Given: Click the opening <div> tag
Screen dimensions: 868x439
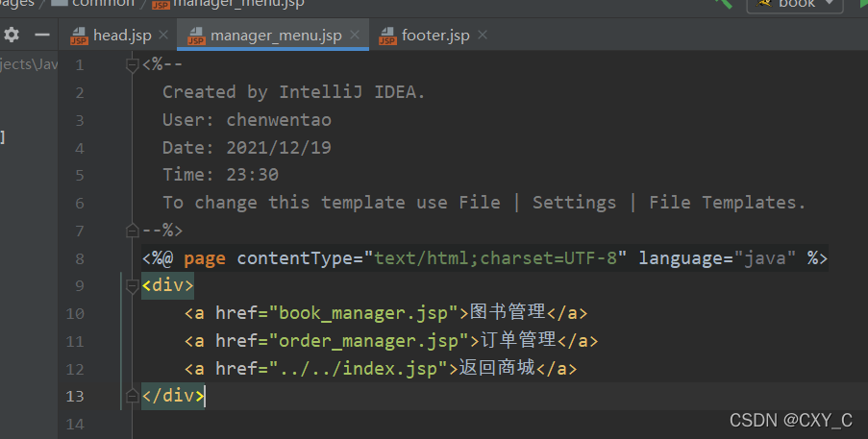Looking at the screenshot, I should pos(167,285).
